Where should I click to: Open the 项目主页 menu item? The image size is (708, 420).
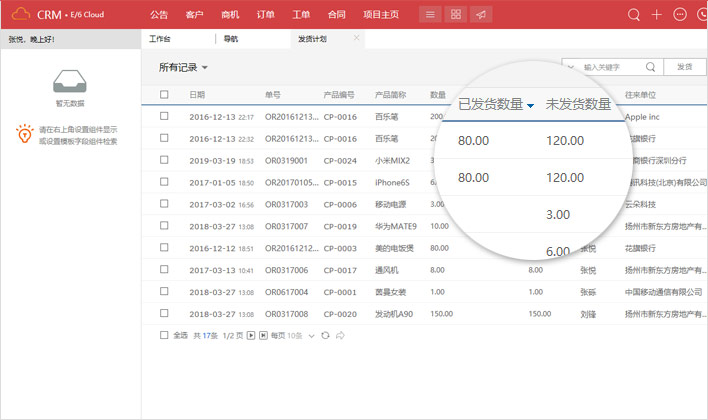(x=381, y=15)
